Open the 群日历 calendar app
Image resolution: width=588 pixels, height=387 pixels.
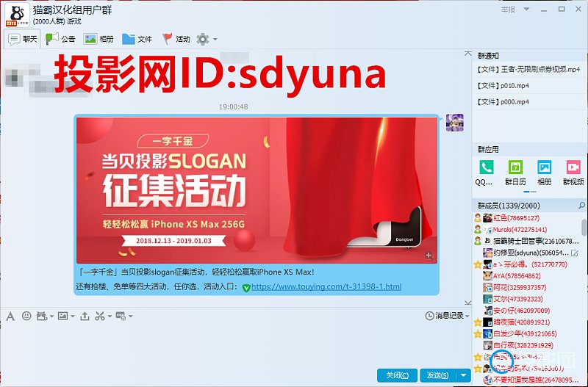point(515,173)
